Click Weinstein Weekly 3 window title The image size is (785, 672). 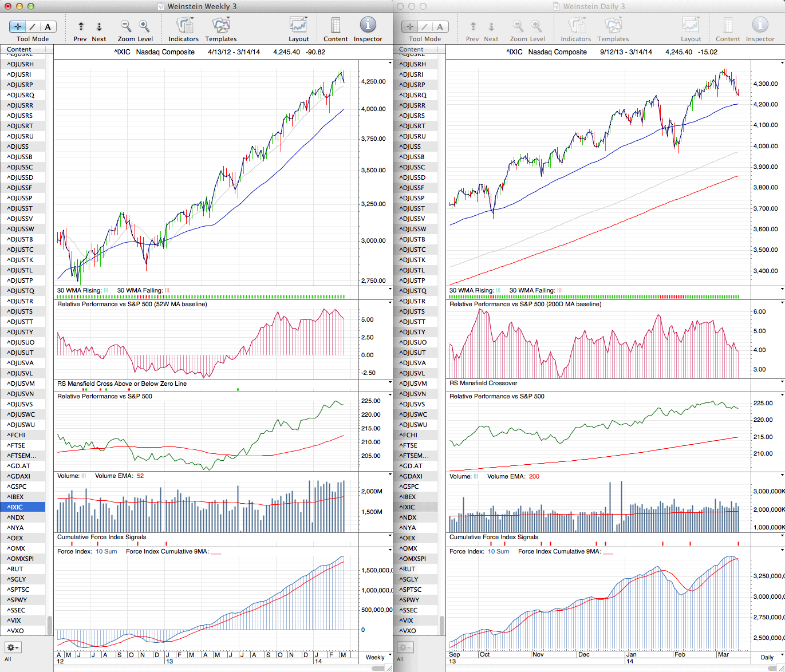[x=202, y=6]
